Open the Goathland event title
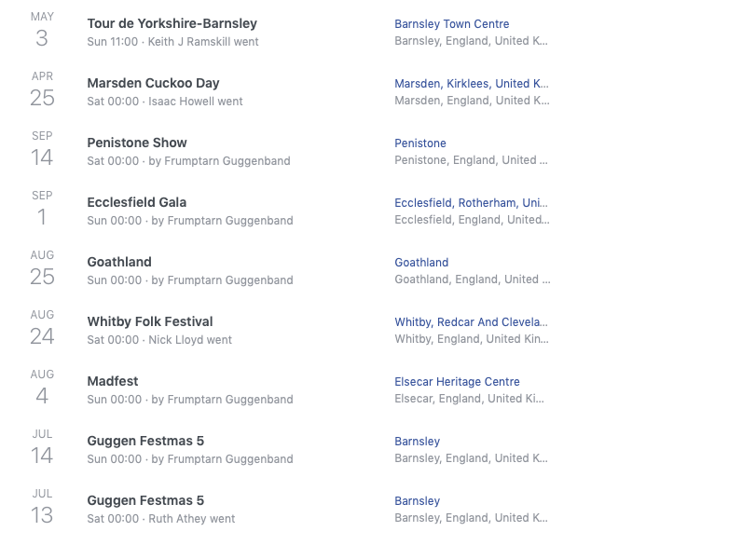 click(x=119, y=262)
